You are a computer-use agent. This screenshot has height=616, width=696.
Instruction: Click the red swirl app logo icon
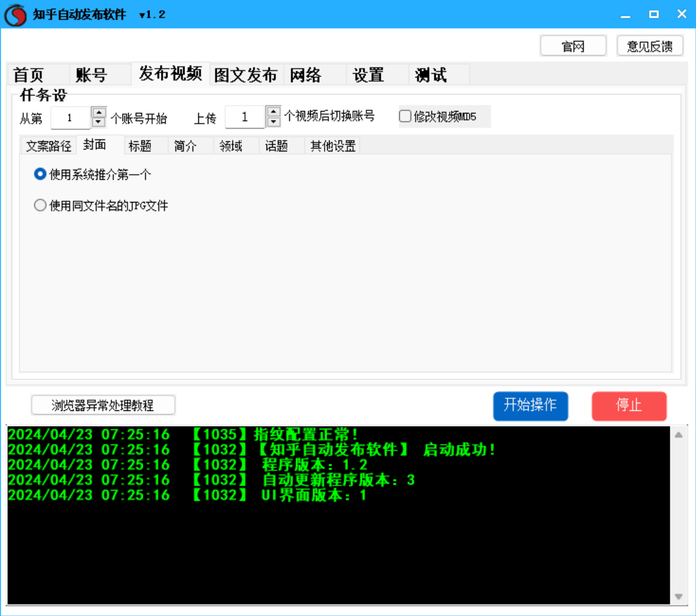(16, 15)
